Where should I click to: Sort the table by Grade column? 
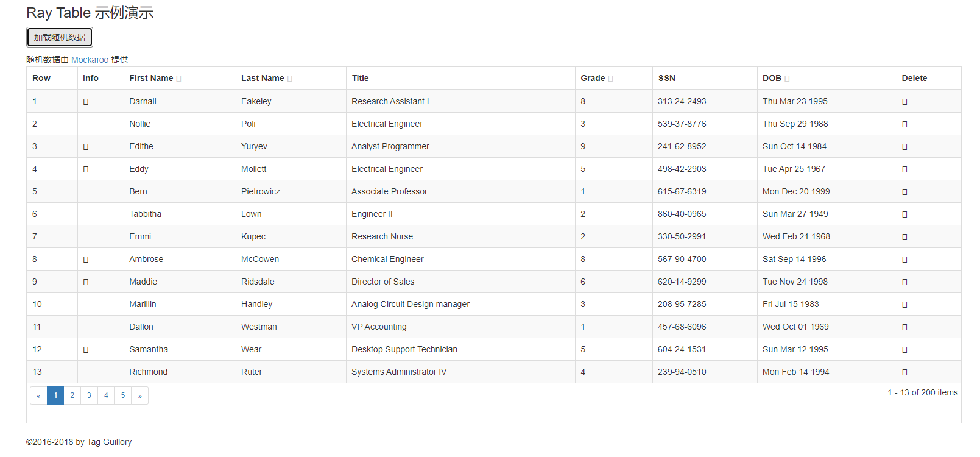click(x=610, y=79)
